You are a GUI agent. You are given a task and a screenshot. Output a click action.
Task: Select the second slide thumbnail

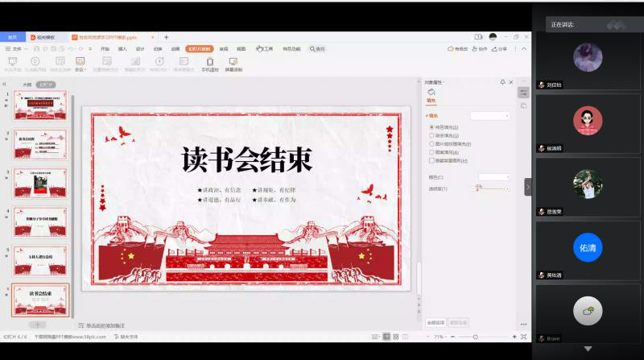[40, 145]
